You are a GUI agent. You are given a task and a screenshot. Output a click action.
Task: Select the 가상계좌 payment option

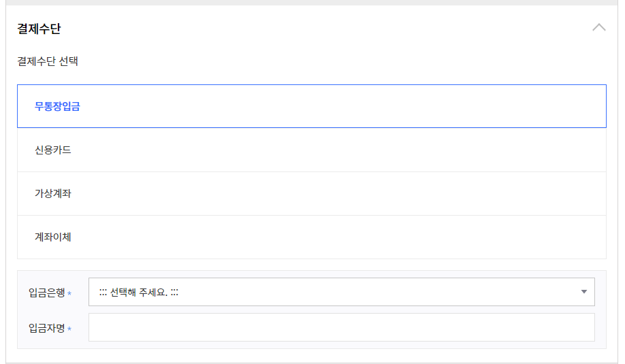(312, 193)
